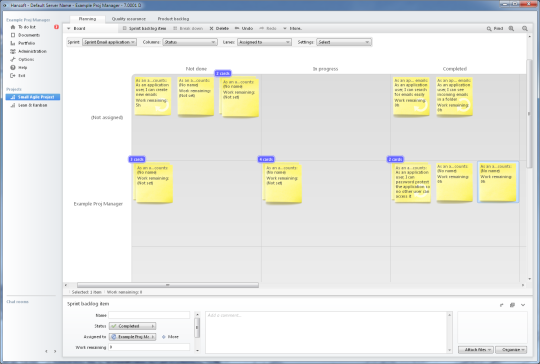The image size is (540, 364).
Task: Open Portfolio in the sidebar
Action: point(26,43)
